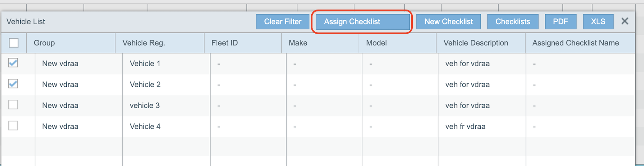Select the Vehicle 4 registration cell
Viewport: 644px width, 166px height.
coord(145,127)
